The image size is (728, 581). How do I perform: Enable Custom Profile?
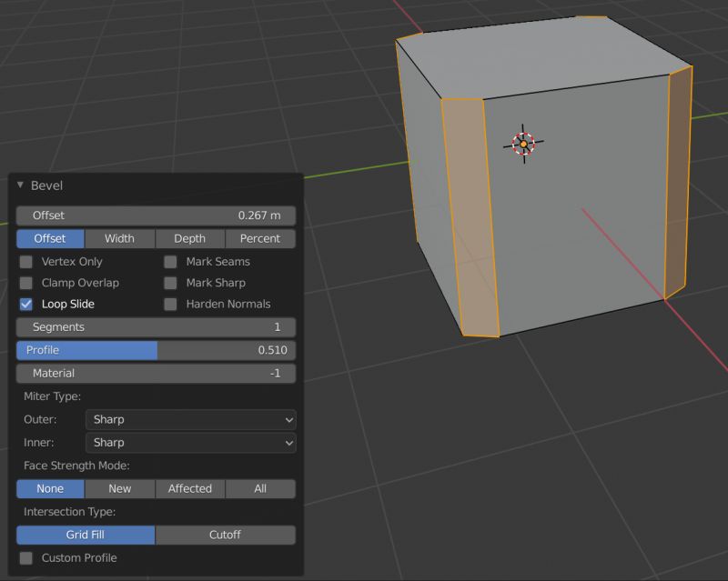[25, 557]
